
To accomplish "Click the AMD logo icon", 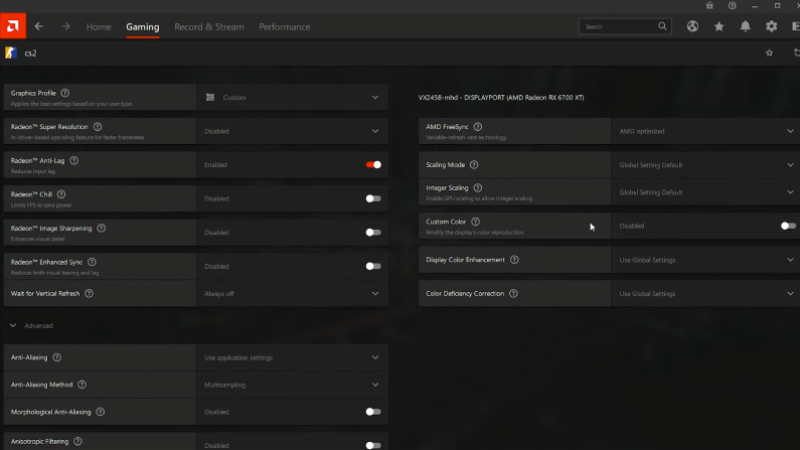I will pos(13,26).
